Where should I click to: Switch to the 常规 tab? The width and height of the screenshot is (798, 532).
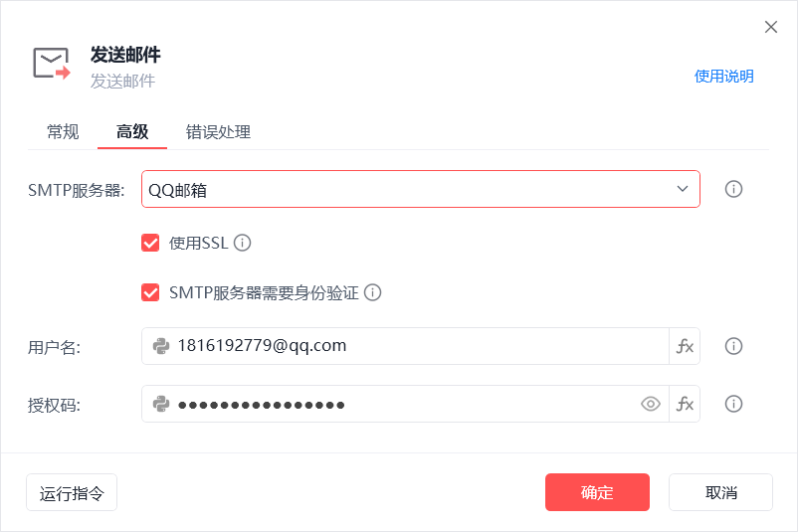pyautogui.click(x=63, y=131)
